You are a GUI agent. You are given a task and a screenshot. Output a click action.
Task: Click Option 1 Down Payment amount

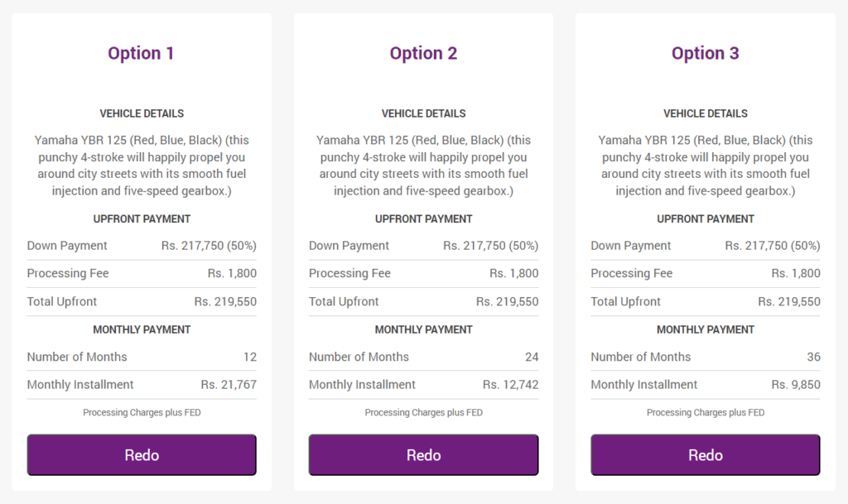click(209, 246)
